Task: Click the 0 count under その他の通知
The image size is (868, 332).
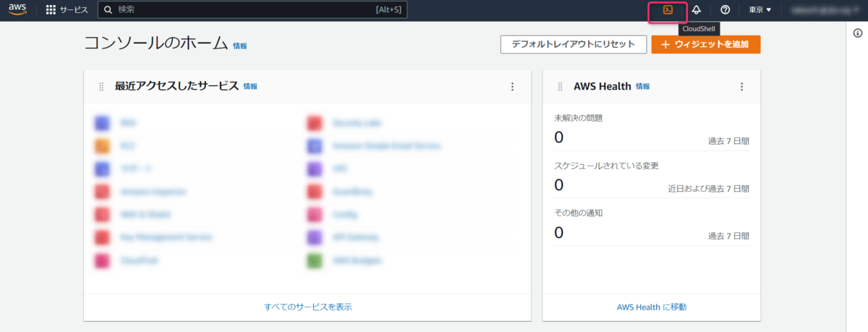Action: pyautogui.click(x=559, y=232)
